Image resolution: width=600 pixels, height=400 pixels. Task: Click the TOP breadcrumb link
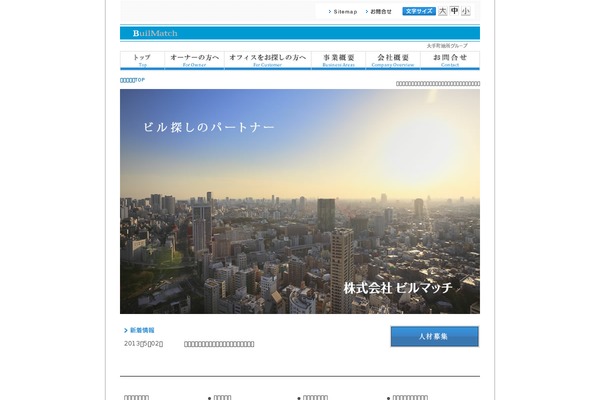click(x=132, y=80)
